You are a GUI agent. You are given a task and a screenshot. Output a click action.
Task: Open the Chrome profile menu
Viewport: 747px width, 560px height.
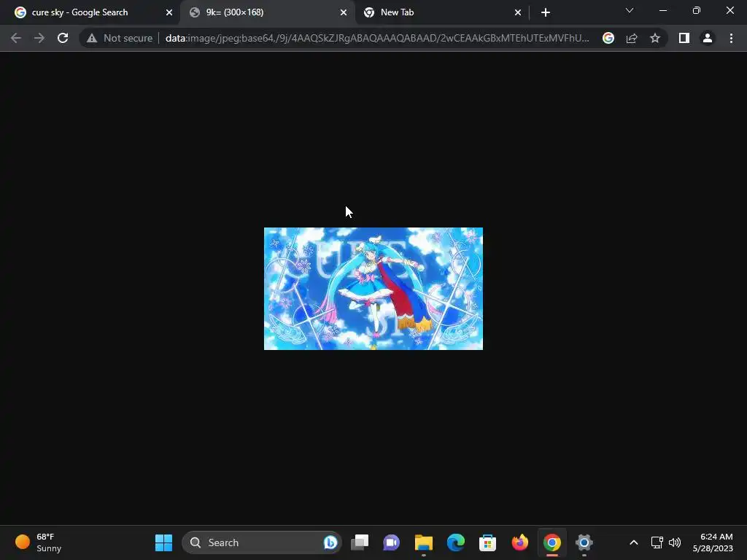pos(708,38)
